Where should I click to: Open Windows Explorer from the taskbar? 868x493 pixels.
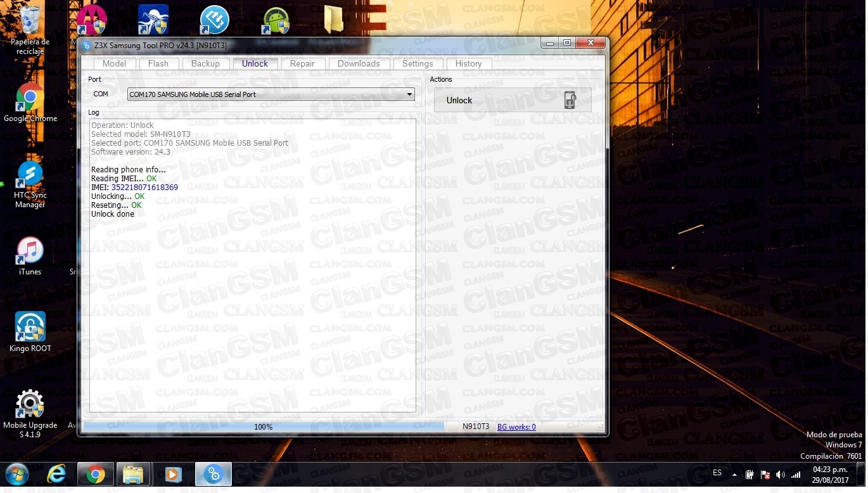tap(134, 475)
